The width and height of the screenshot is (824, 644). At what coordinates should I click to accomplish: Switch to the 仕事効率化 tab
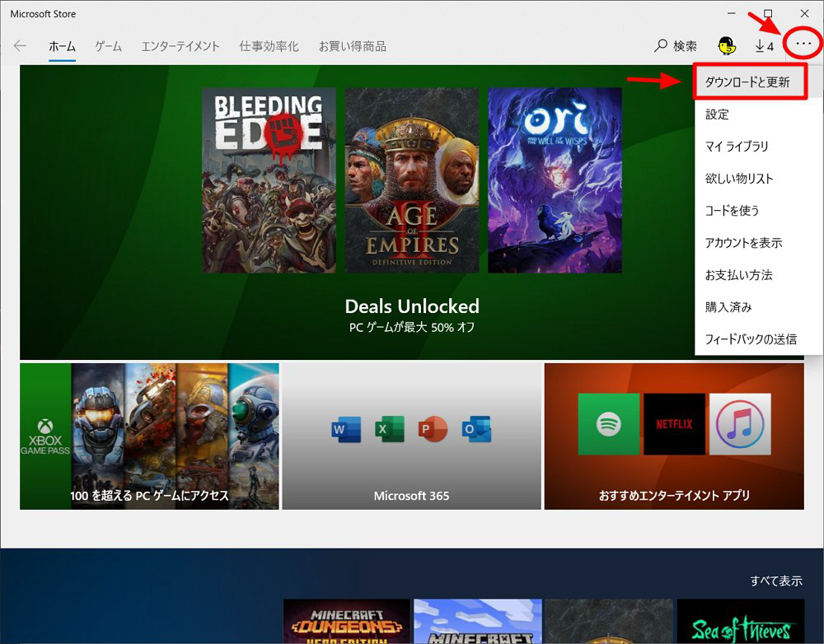[269, 46]
